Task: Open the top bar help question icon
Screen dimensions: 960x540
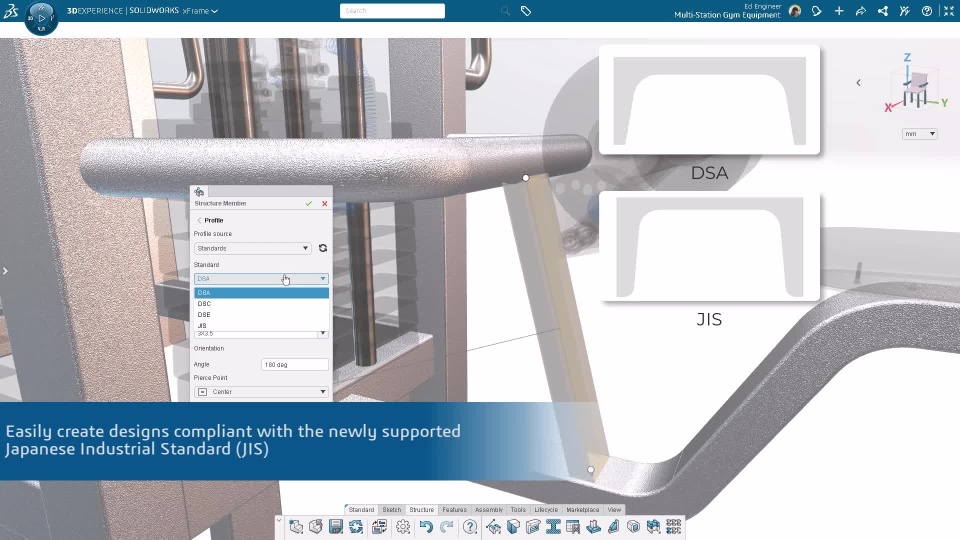Action: click(x=927, y=10)
